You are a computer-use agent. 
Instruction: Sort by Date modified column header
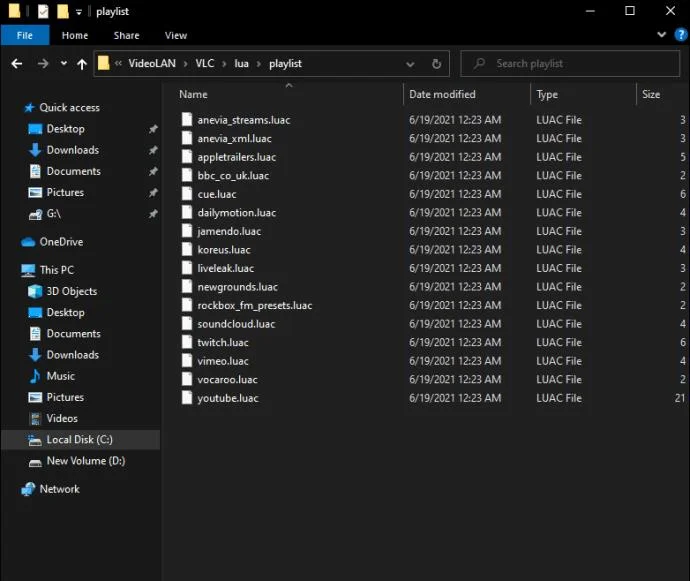pos(442,95)
